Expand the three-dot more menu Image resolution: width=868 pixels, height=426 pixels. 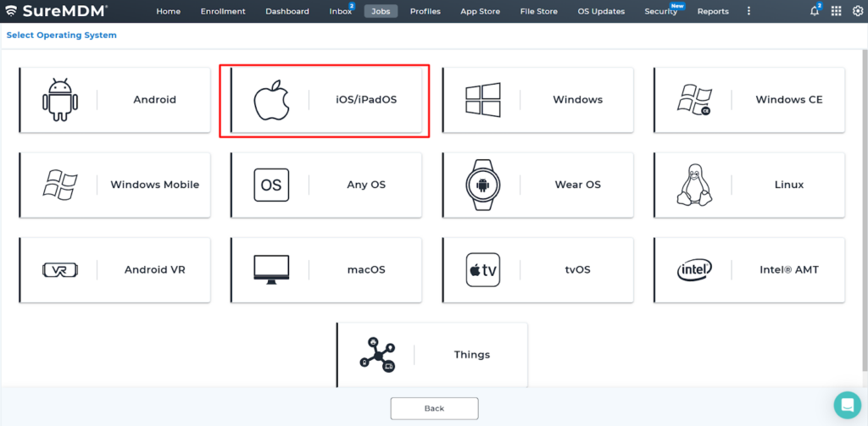pos(749,12)
